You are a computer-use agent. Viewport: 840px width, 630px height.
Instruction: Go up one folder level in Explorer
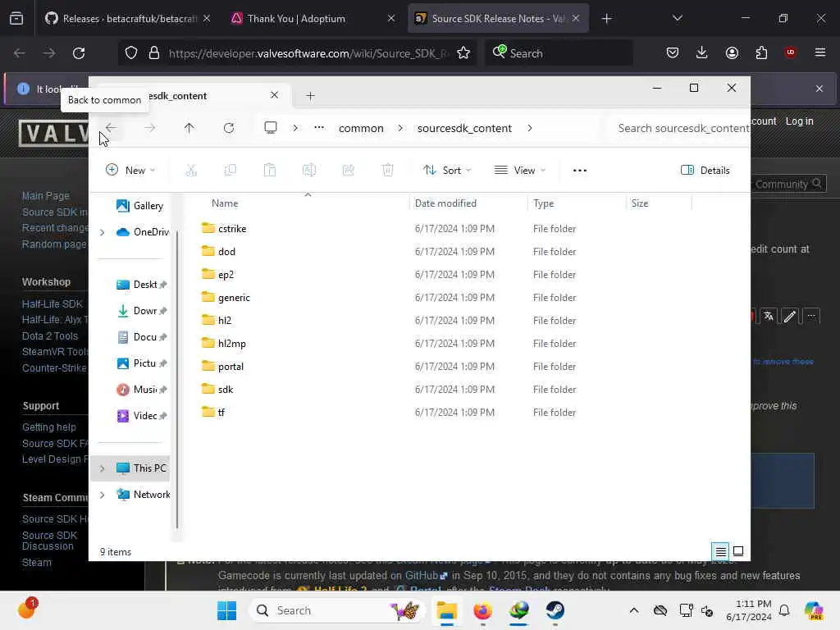tap(189, 128)
